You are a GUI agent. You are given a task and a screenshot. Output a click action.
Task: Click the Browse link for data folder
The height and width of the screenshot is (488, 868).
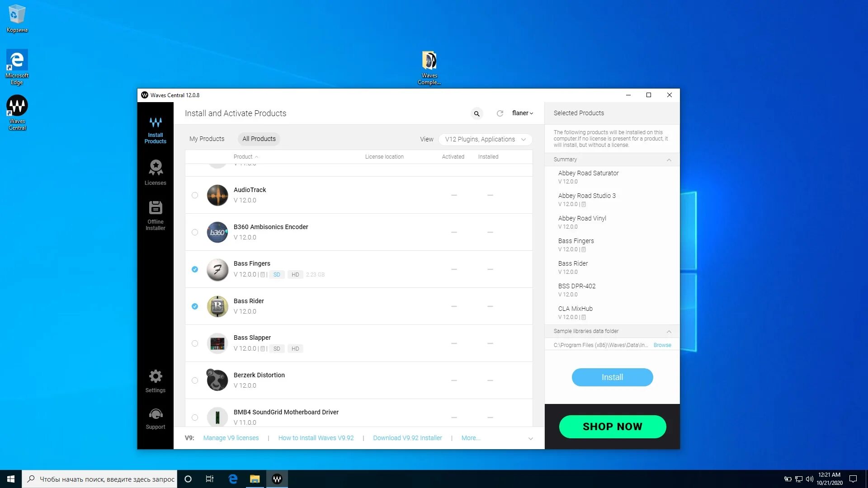point(662,345)
